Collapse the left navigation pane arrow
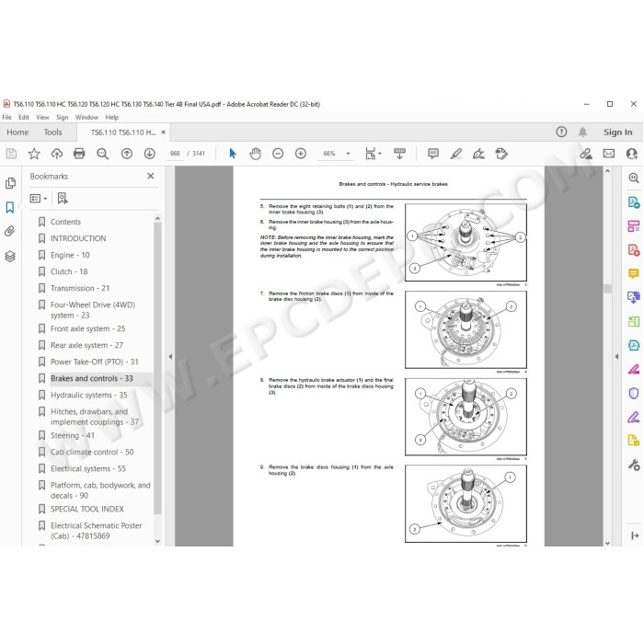This screenshot has height=644, width=644. [x=170, y=357]
